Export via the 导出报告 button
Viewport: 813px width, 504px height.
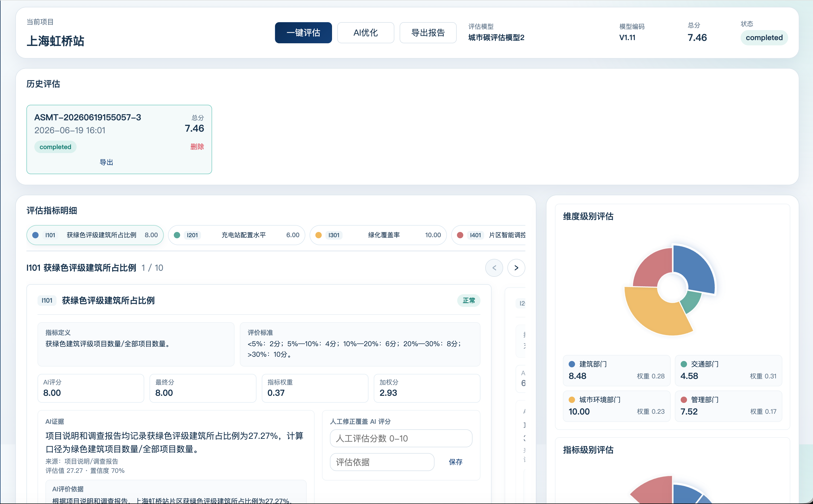[428, 33]
